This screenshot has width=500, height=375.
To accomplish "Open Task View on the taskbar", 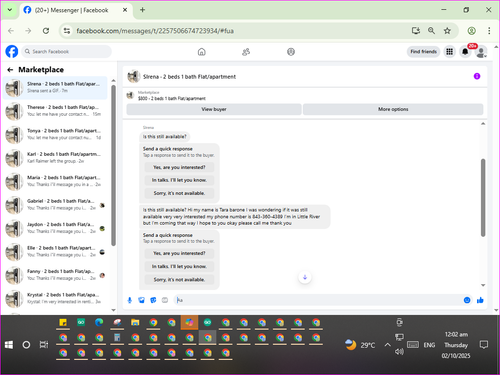I will pos(44,345).
